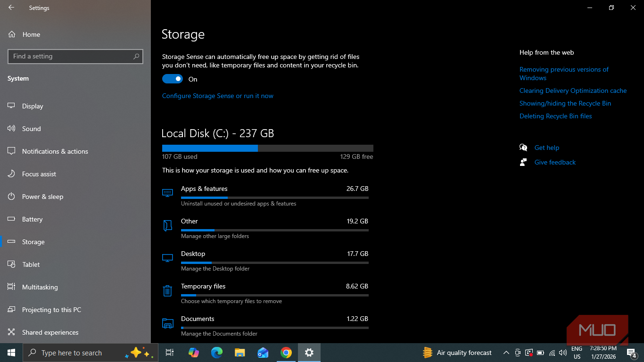Go to Settings Home
Image resolution: width=644 pixels, height=362 pixels.
(x=75, y=34)
